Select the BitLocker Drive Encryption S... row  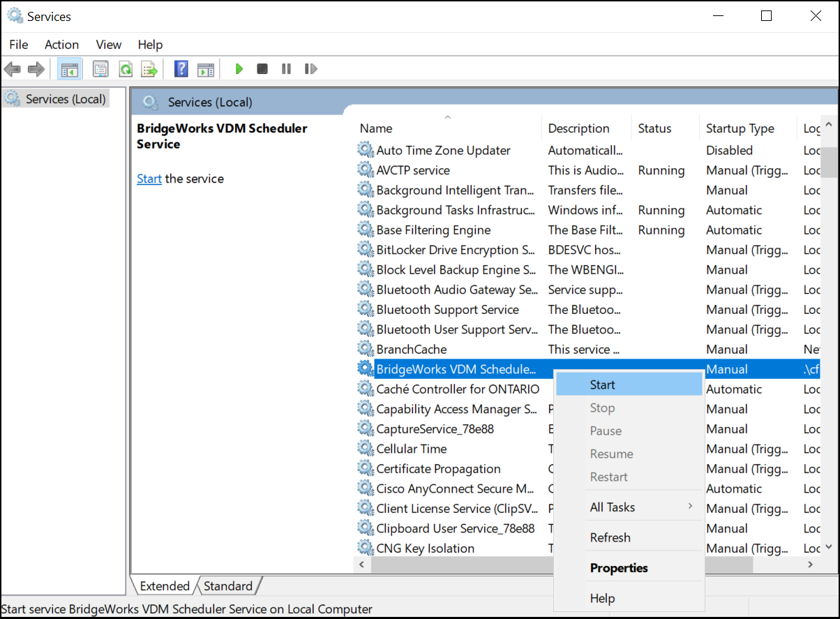pyautogui.click(x=587, y=250)
